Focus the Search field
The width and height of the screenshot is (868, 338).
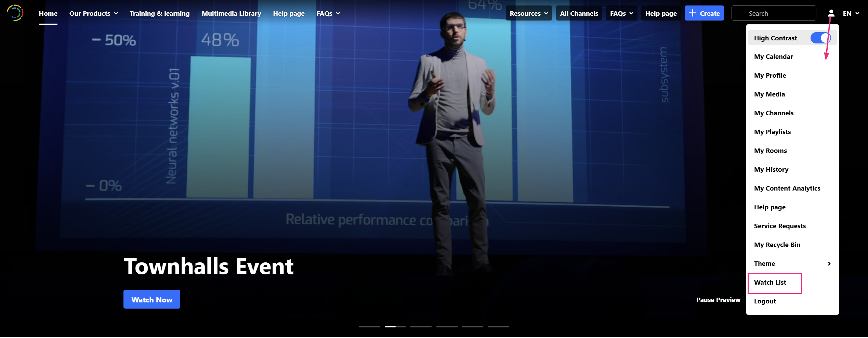tap(774, 13)
